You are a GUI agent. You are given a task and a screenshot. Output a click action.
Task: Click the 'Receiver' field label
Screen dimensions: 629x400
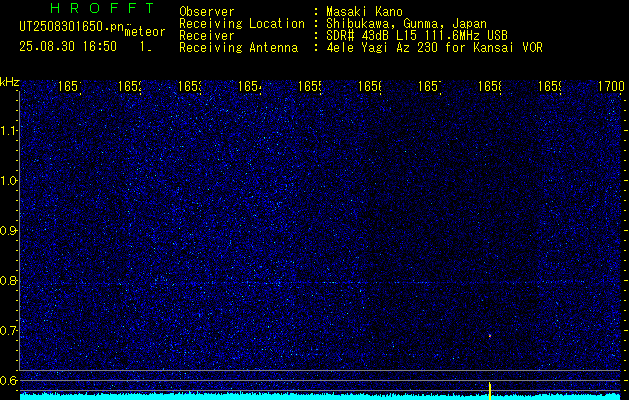[207, 36]
